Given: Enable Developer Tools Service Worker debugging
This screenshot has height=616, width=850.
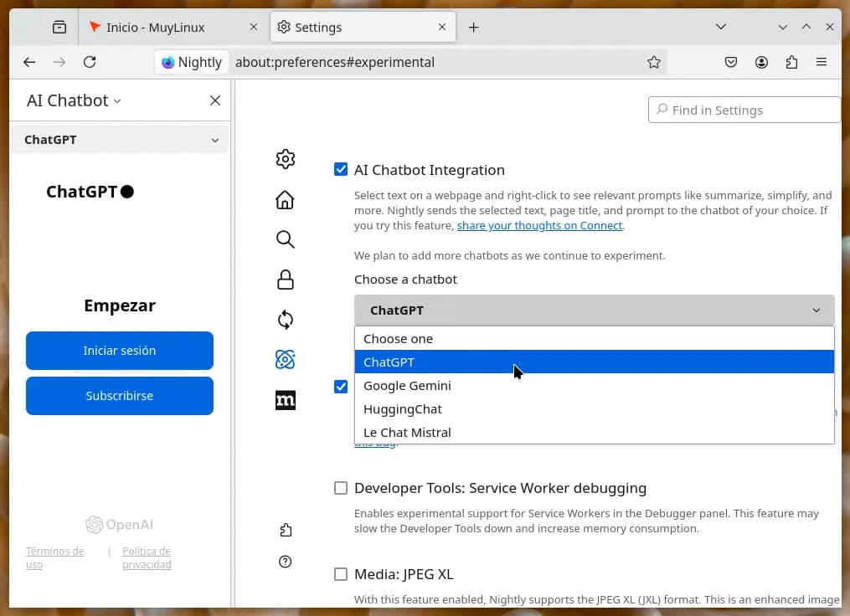Looking at the screenshot, I should 341,488.
